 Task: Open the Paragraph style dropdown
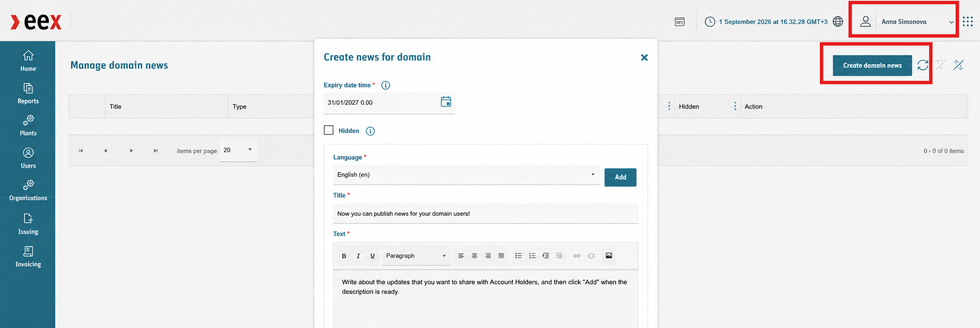click(416, 256)
